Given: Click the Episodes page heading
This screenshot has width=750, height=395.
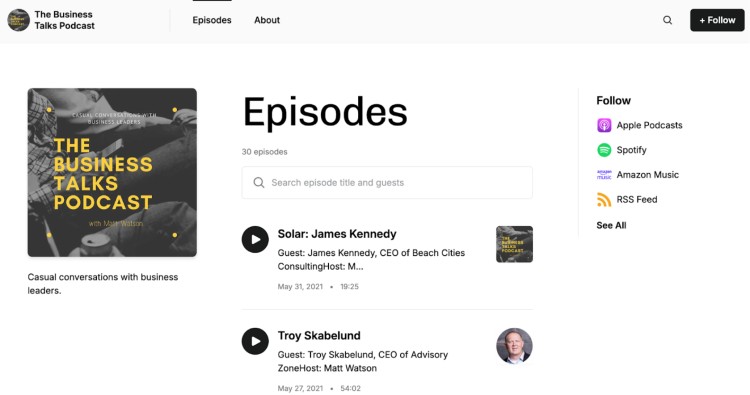Looking at the screenshot, I should (325, 112).
